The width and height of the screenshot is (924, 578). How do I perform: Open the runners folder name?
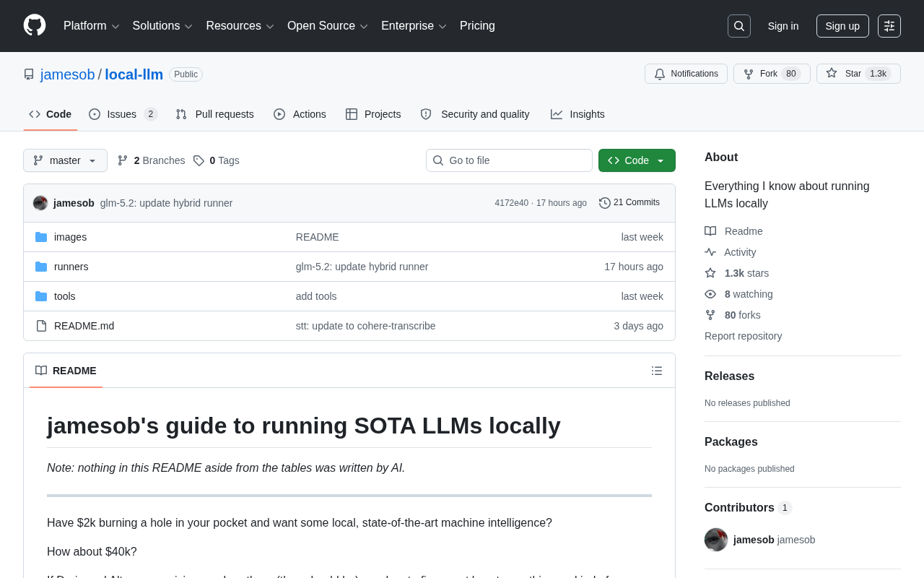[x=71, y=267]
